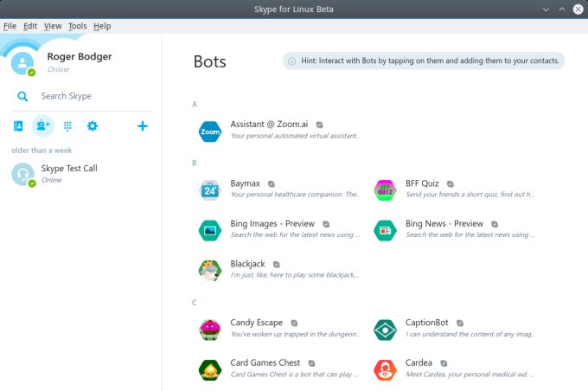The height and width of the screenshot is (391, 588).
Task: Open the Edit menu
Action: [x=30, y=26]
